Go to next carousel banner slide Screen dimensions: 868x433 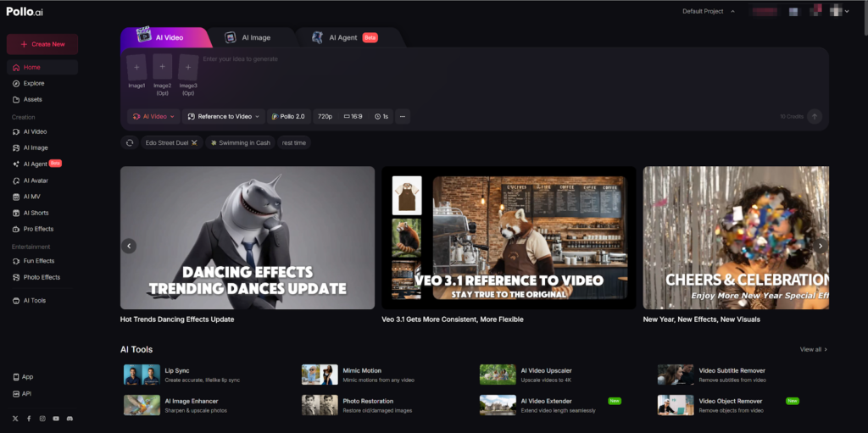pos(820,246)
